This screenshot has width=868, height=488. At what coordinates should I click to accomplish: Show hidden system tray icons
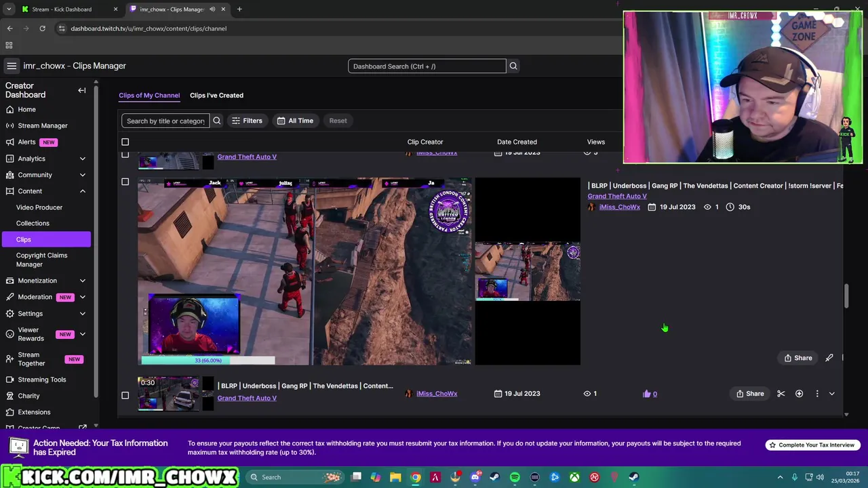780,477
